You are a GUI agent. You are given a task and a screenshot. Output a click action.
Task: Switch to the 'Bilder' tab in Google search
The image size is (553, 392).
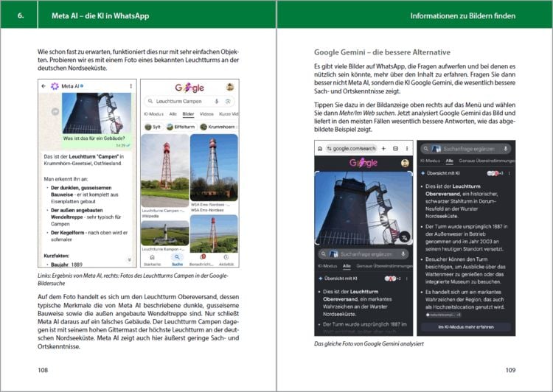coord(188,114)
